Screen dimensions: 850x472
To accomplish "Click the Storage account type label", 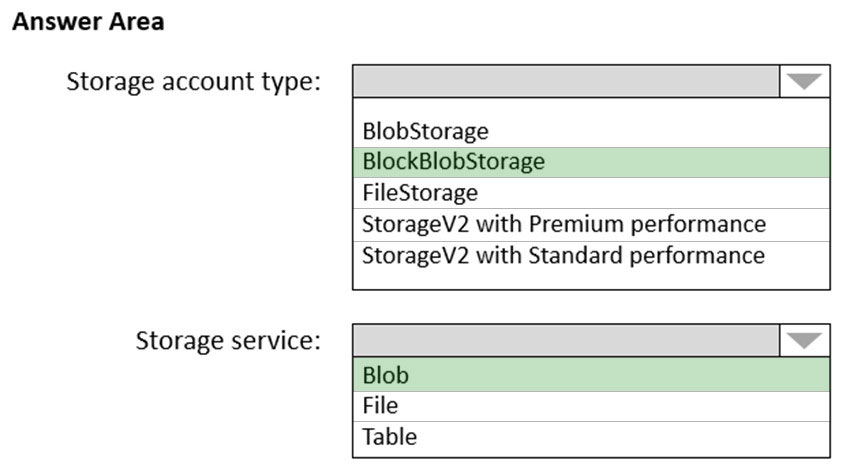I will pos(194,82).
